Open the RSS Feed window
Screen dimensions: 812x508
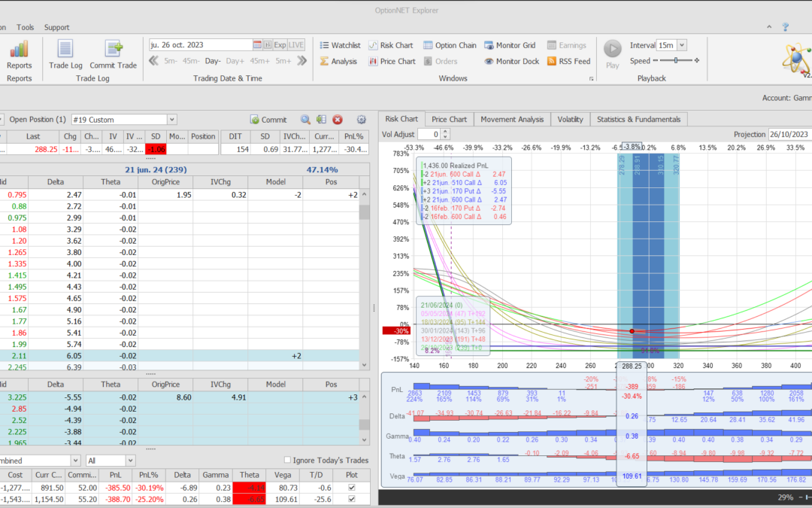tap(568, 62)
